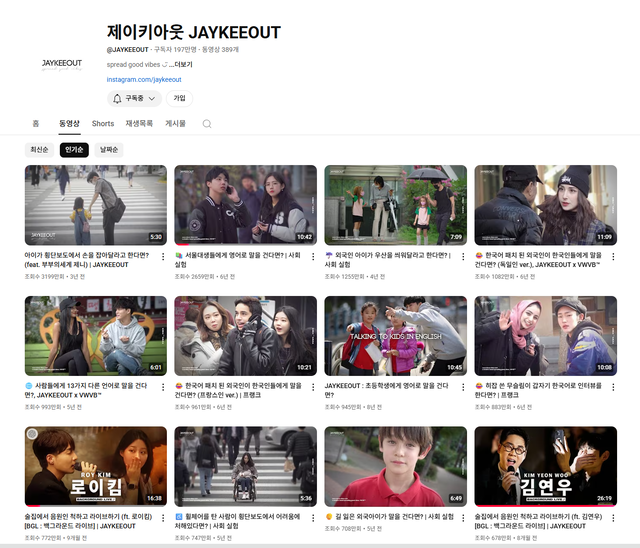The width and height of the screenshot is (640, 548).
Task: Play the wheelchair crosswalk thumbnail 5:36
Action: pyautogui.click(x=246, y=466)
